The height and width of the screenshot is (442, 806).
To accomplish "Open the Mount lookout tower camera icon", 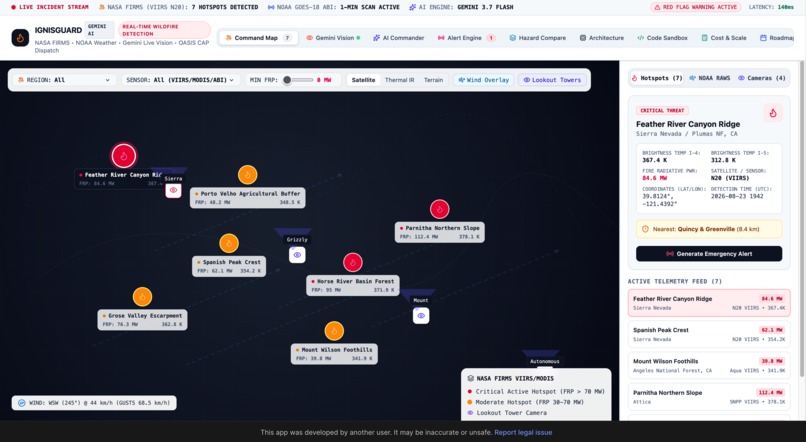I will (421, 316).
